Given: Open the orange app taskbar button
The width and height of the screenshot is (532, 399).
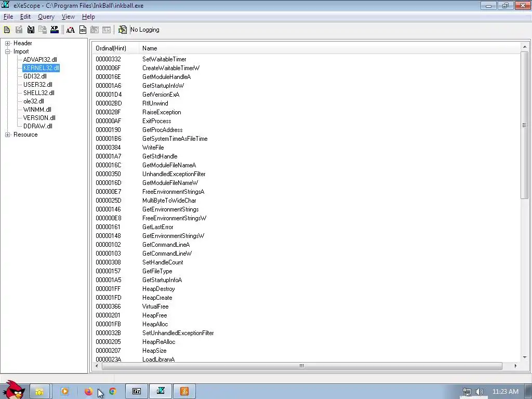Looking at the screenshot, I should (184, 392).
